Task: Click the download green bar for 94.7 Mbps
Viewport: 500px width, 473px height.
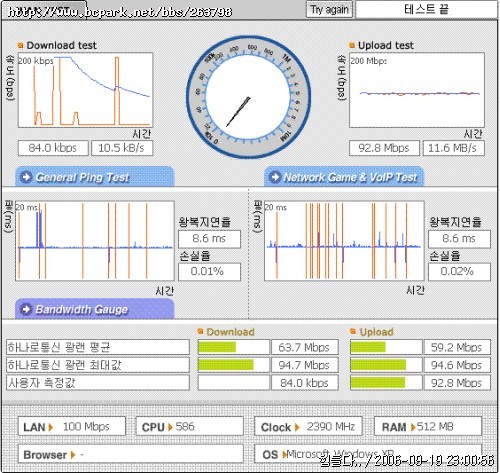Action: click(x=226, y=365)
